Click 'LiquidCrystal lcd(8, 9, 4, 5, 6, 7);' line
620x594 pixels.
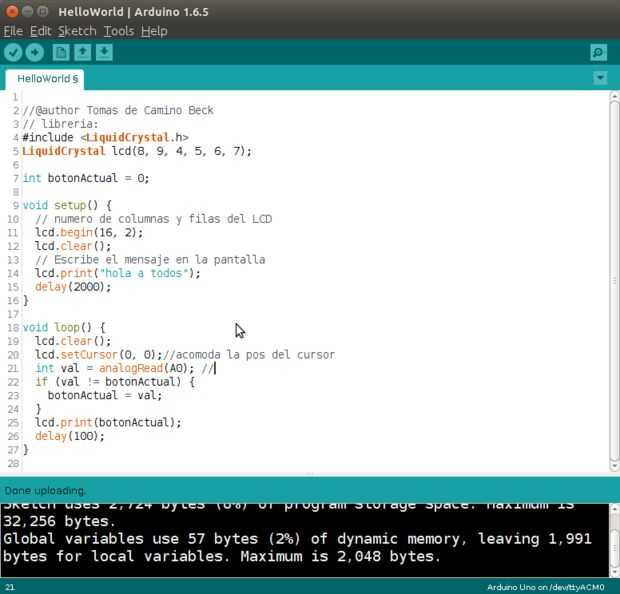tap(137, 151)
